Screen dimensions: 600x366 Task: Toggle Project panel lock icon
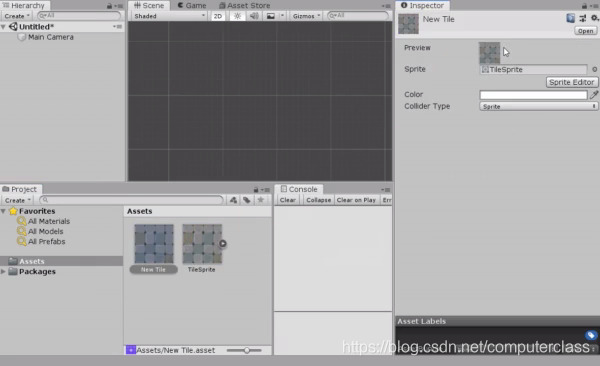pos(256,190)
